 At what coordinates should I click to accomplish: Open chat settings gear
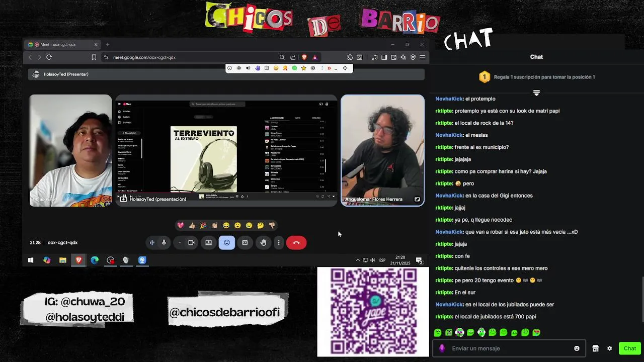(609, 348)
